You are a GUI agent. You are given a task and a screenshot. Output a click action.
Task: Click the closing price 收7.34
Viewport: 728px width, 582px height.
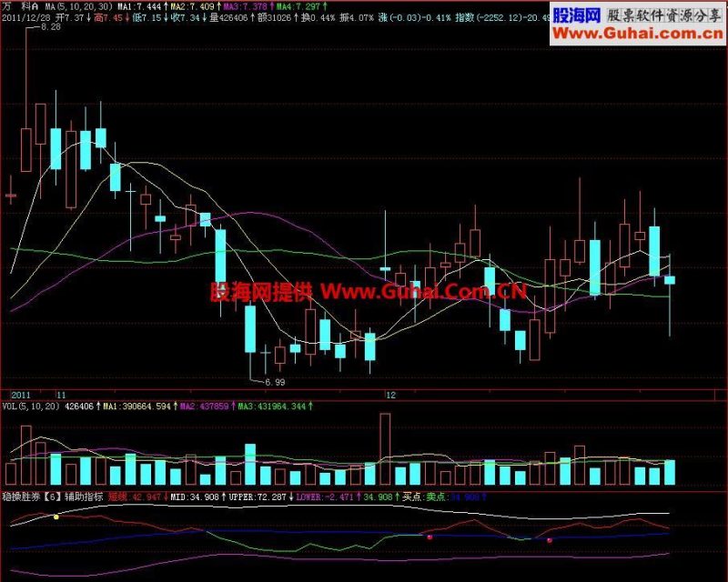tap(186, 18)
